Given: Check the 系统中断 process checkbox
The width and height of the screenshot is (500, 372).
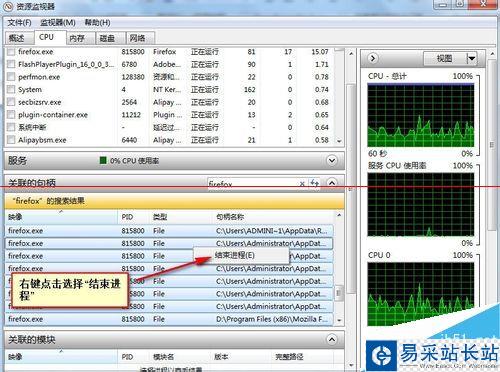Looking at the screenshot, I should [11, 127].
